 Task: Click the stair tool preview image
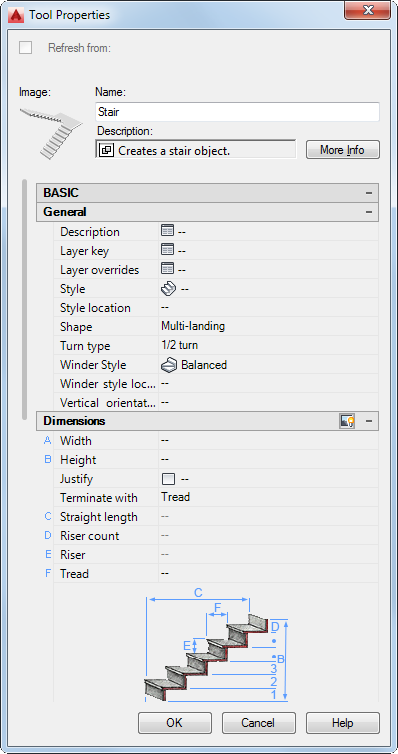click(51, 133)
